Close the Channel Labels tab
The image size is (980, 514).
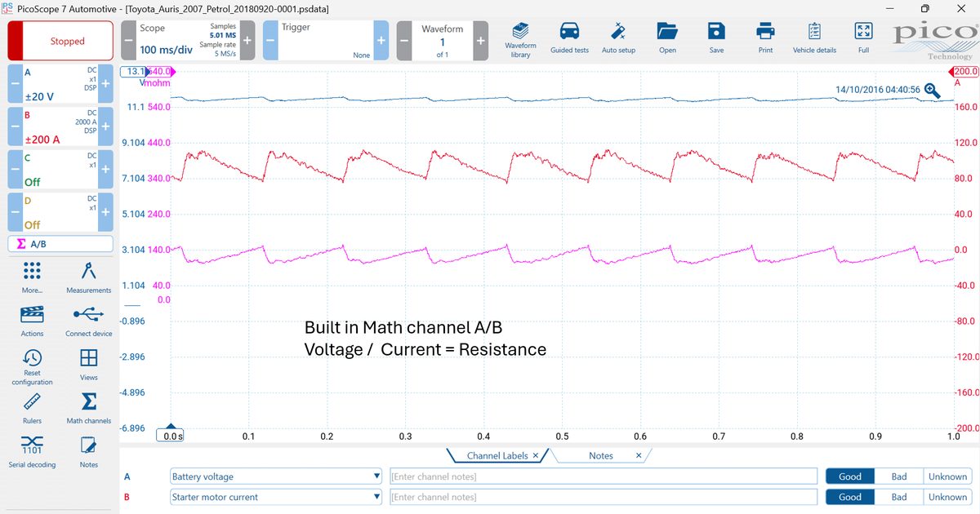tap(535, 455)
